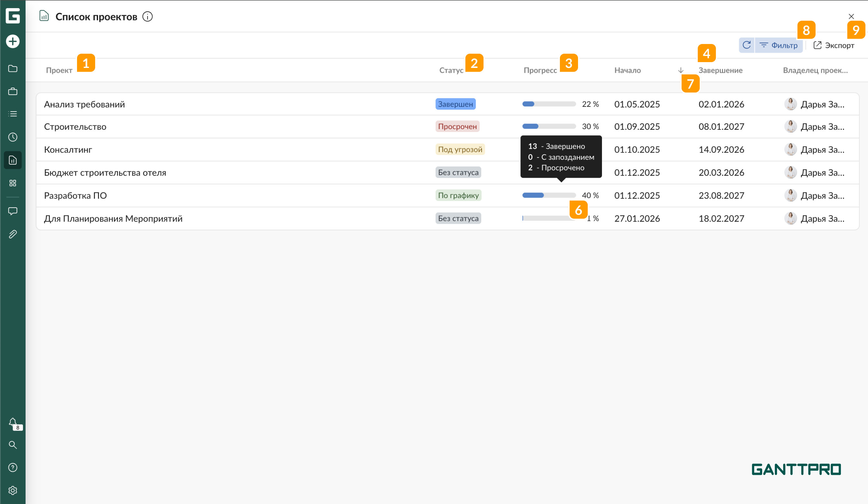Open the projects folder icon in the sidebar
This screenshot has width=868, height=504.
13,69
